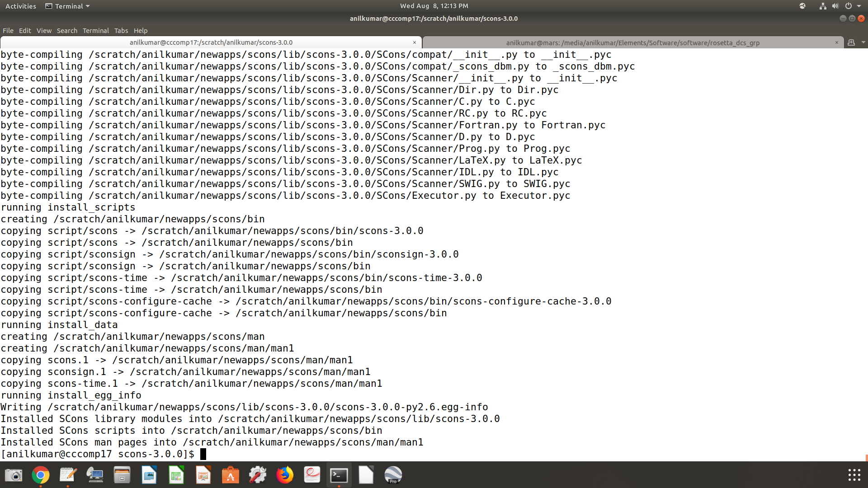
Task: Open Ubuntu Software from the dock
Action: [x=231, y=475]
